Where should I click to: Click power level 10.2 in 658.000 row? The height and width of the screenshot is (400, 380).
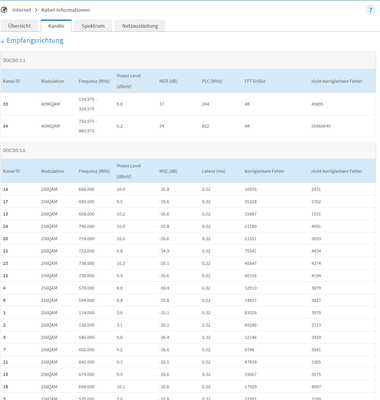(121, 214)
